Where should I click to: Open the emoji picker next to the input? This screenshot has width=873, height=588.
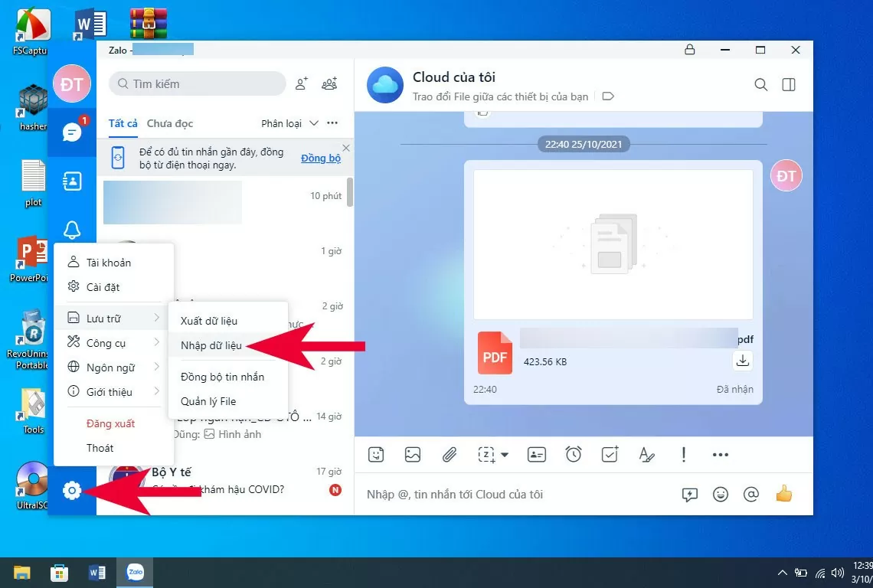pos(721,494)
